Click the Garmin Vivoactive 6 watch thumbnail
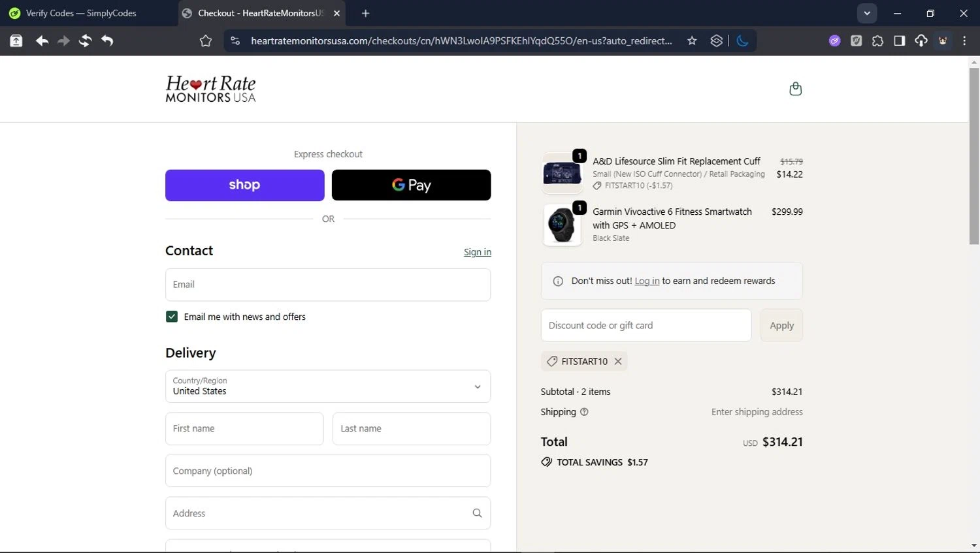This screenshot has width=980, height=553. click(562, 225)
